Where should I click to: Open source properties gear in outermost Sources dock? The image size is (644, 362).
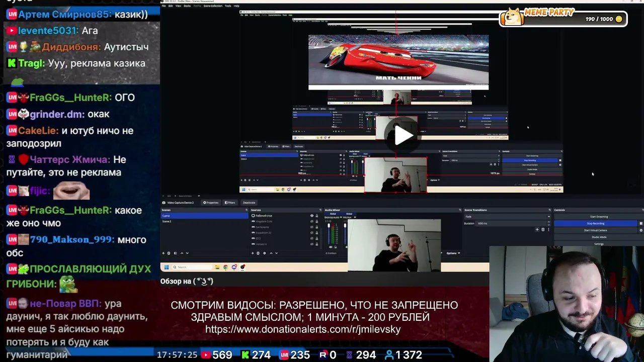[264, 253]
